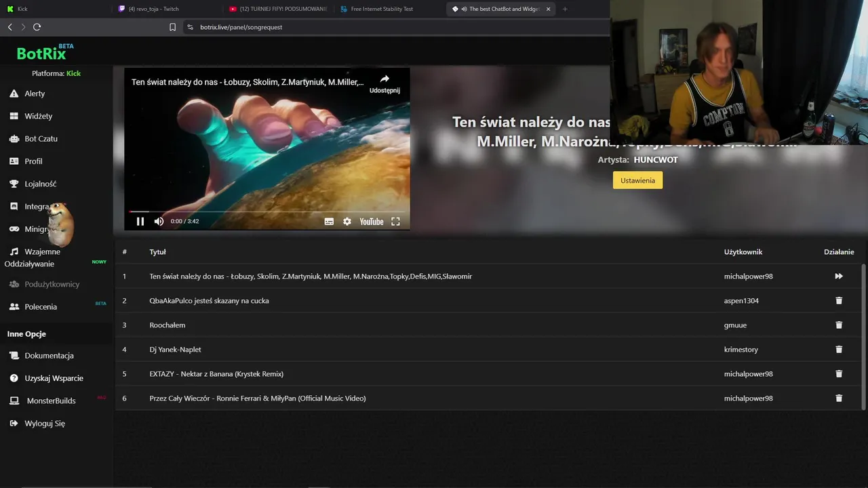Click the bookmark icon in address bar
868x488 pixels.
[x=172, y=27]
